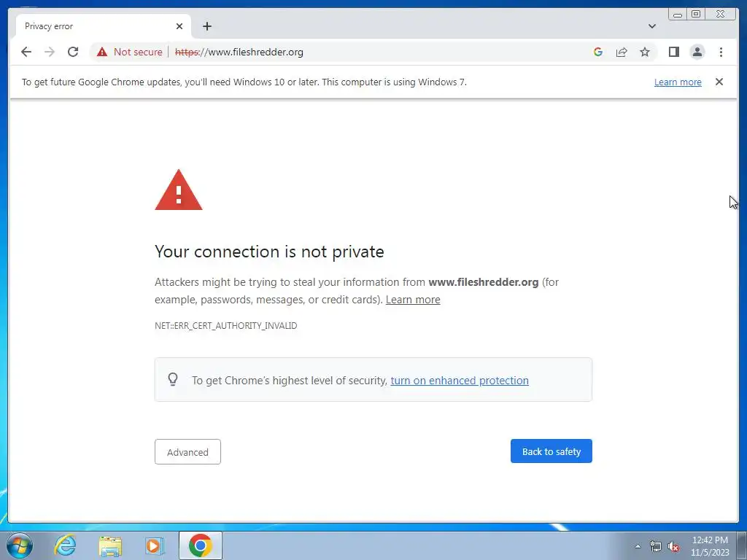Click Your connection is not private heading
The image size is (747, 560).
(269, 252)
